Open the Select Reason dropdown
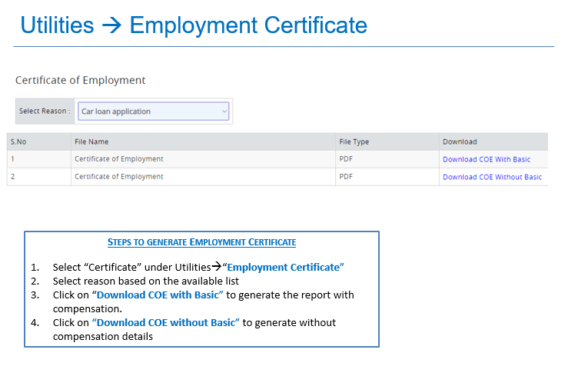This screenshot has height=373, width=588. [154, 112]
